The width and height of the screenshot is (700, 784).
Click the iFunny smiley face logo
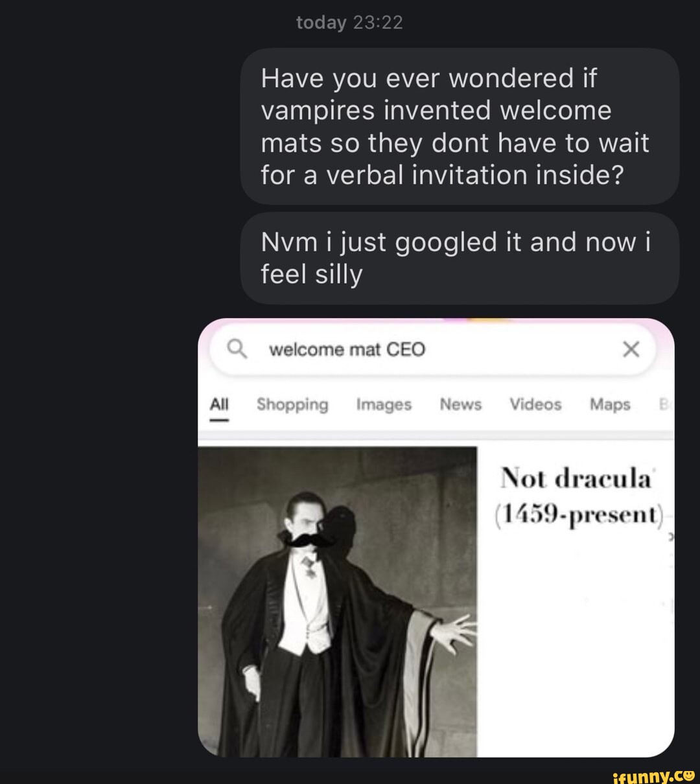(687, 773)
